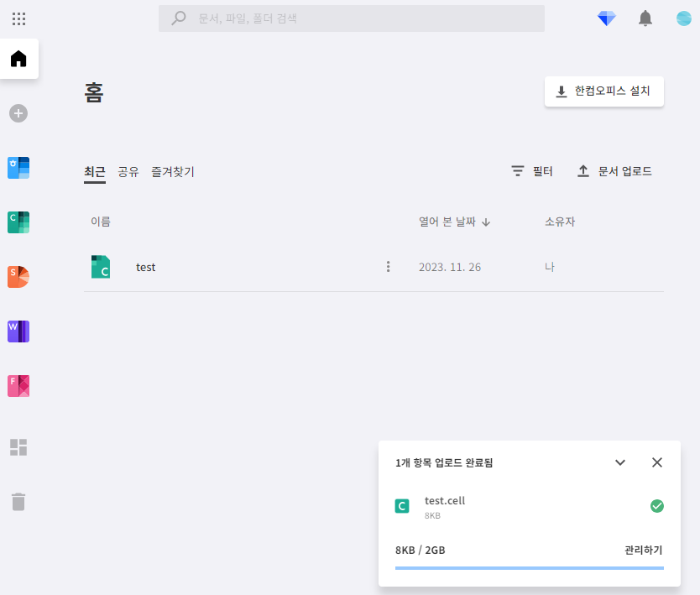The width and height of the screenshot is (700, 595).
Task: Click the owner cell 나 for test
Action: point(550,267)
